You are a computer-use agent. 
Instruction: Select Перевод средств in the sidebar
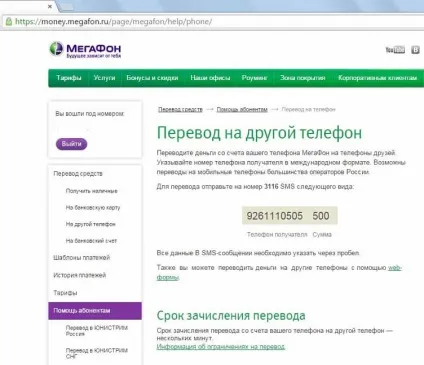[78, 174]
